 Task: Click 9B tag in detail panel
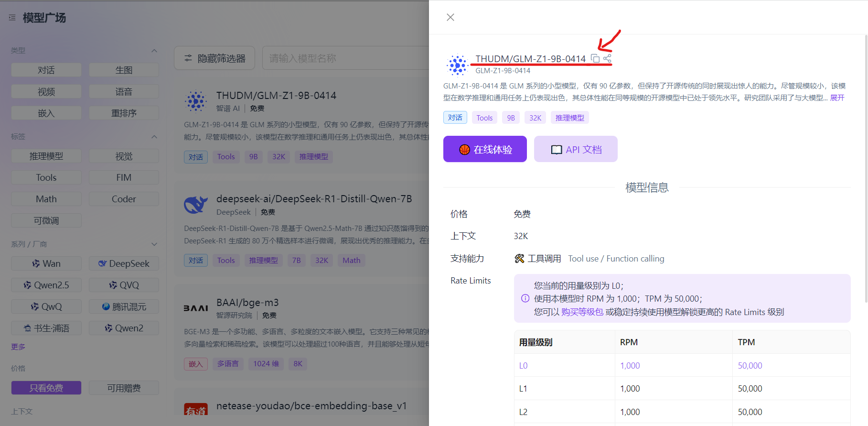(x=511, y=118)
